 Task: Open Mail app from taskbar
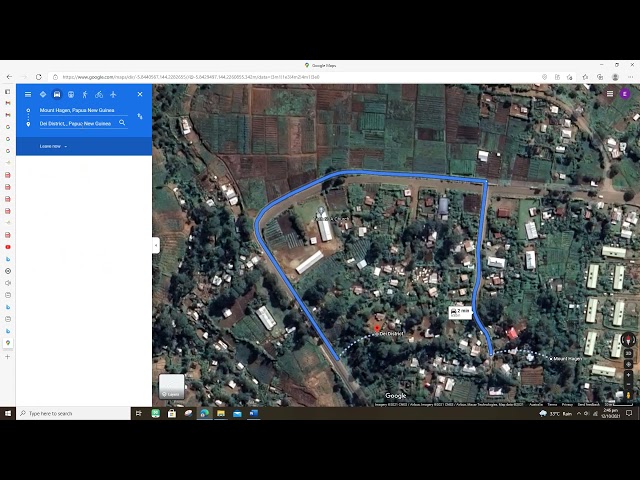pyautogui.click(x=237, y=413)
